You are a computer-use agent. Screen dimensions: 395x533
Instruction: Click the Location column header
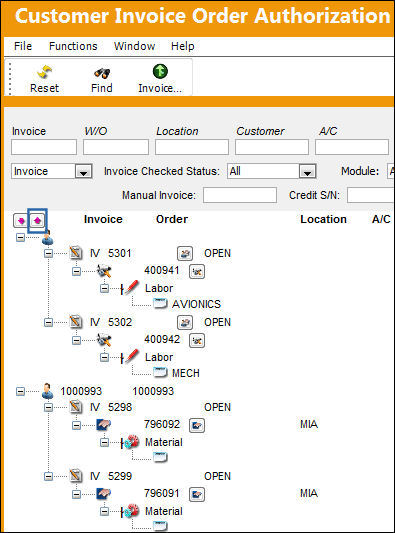coord(324,219)
